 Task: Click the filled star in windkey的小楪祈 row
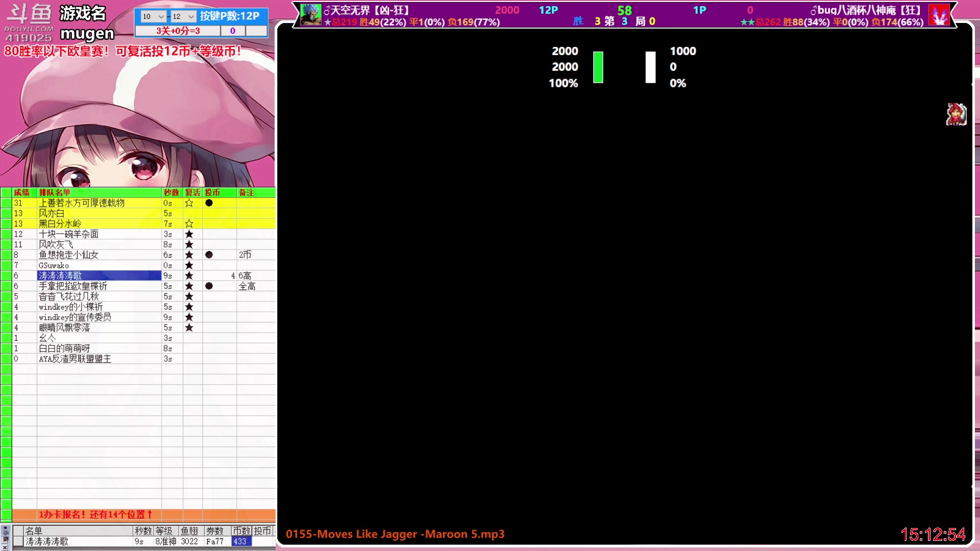(189, 307)
